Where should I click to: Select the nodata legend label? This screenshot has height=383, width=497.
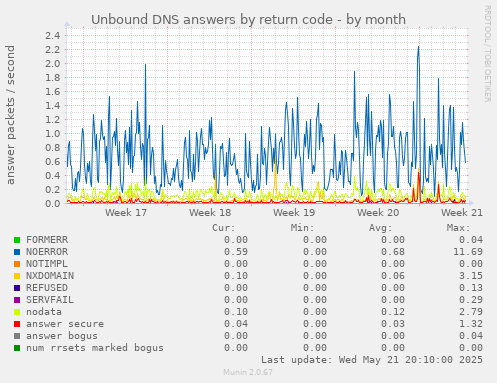(44, 312)
